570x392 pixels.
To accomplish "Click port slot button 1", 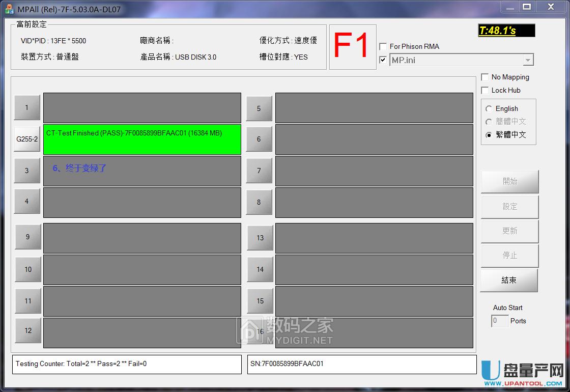I will click(27, 107).
